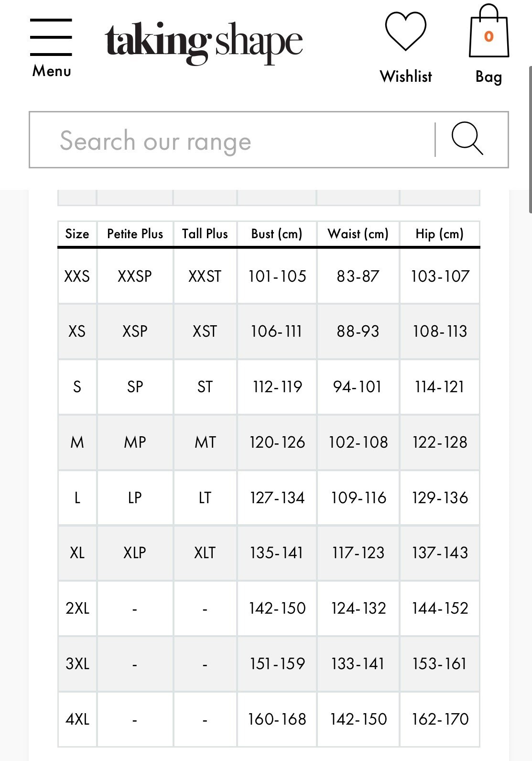This screenshot has height=761, width=532.
Task: Click the Bag label text
Action: pyautogui.click(x=489, y=77)
